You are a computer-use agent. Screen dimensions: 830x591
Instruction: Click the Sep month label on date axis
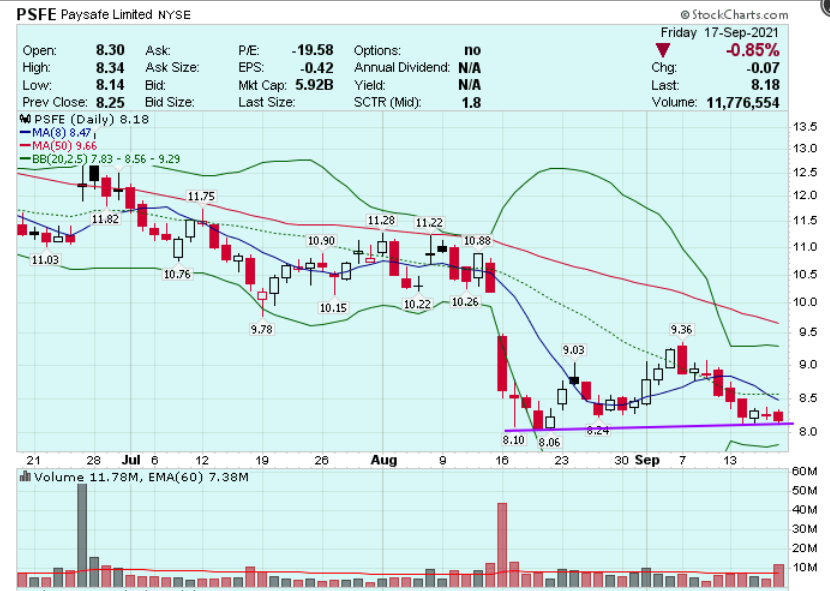(x=647, y=460)
